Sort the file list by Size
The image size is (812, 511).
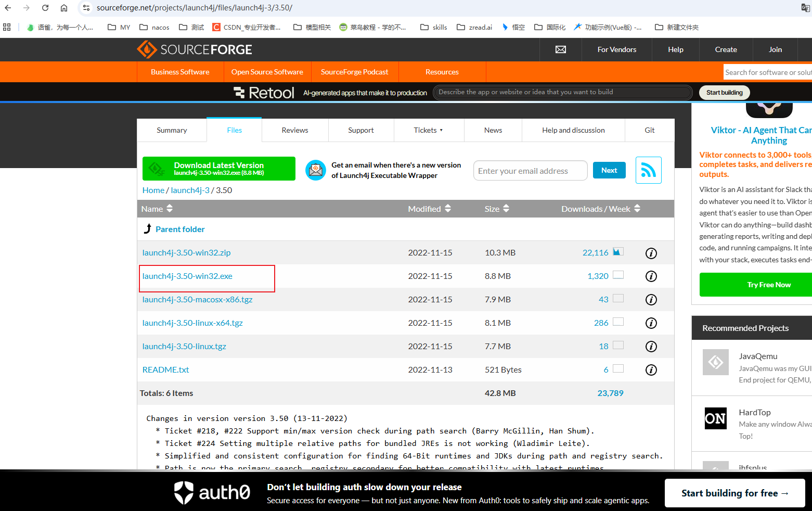point(497,209)
